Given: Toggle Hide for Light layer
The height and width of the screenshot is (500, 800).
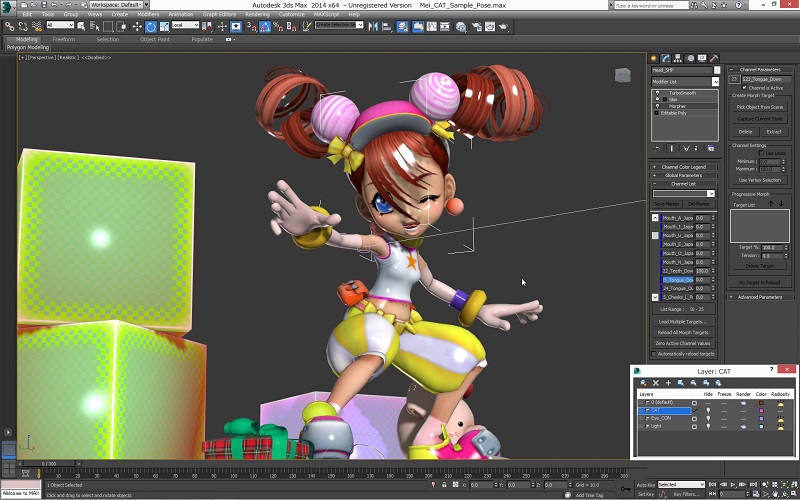Looking at the screenshot, I should point(708,426).
